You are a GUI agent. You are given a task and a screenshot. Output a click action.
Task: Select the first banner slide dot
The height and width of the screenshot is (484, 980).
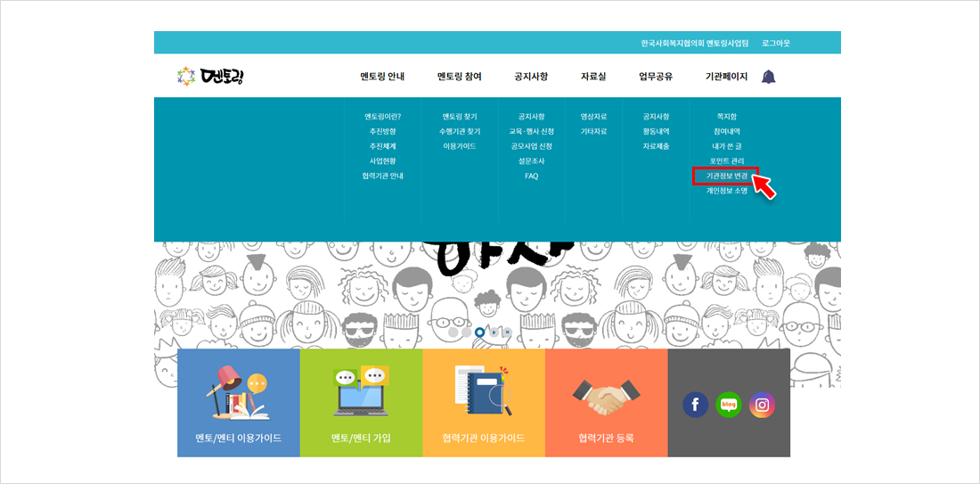pos(453,332)
